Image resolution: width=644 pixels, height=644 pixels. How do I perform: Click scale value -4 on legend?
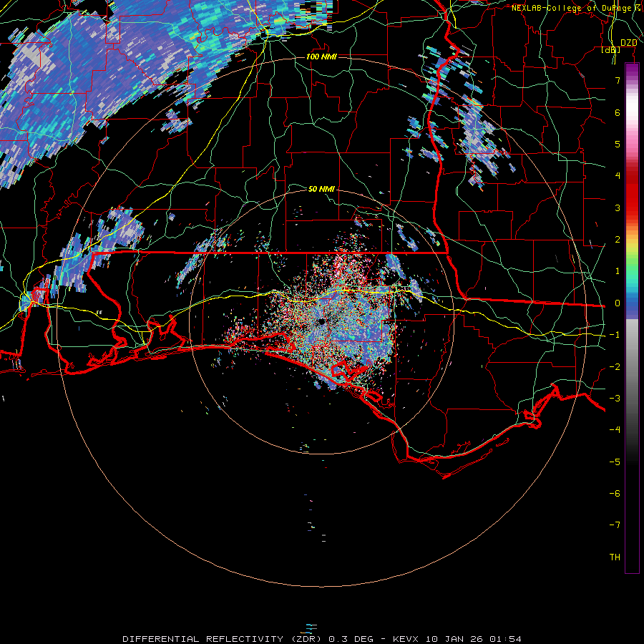[615, 430]
